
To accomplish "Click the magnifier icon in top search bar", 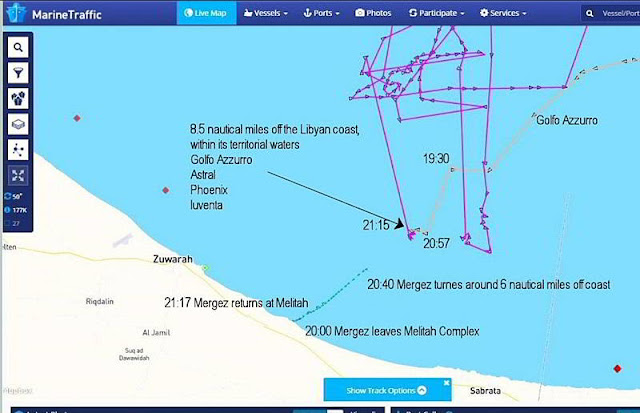I will tap(590, 13).
